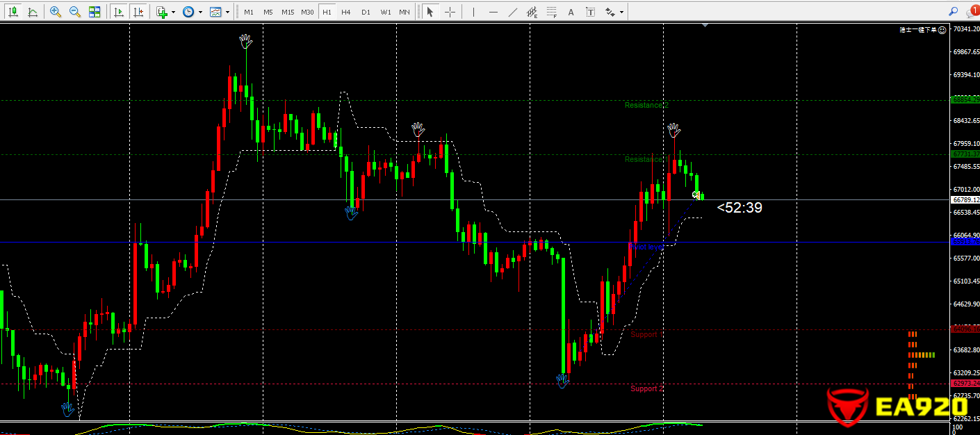The image size is (980, 435).
Task: Select the crosshair tool
Action: 450,12
